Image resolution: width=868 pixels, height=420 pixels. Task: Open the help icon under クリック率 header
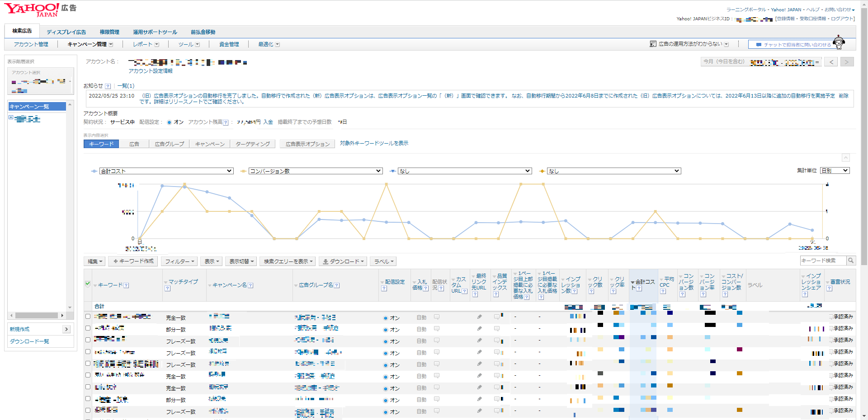pyautogui.click(x=613, y=291)
